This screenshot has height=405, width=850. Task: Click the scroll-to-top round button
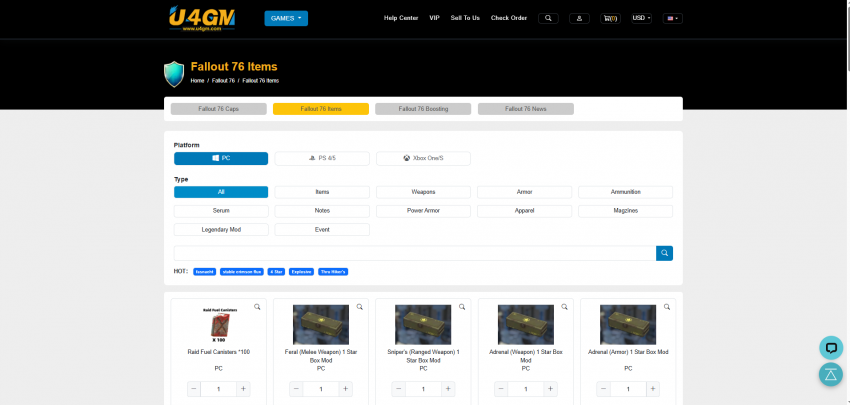830,375
